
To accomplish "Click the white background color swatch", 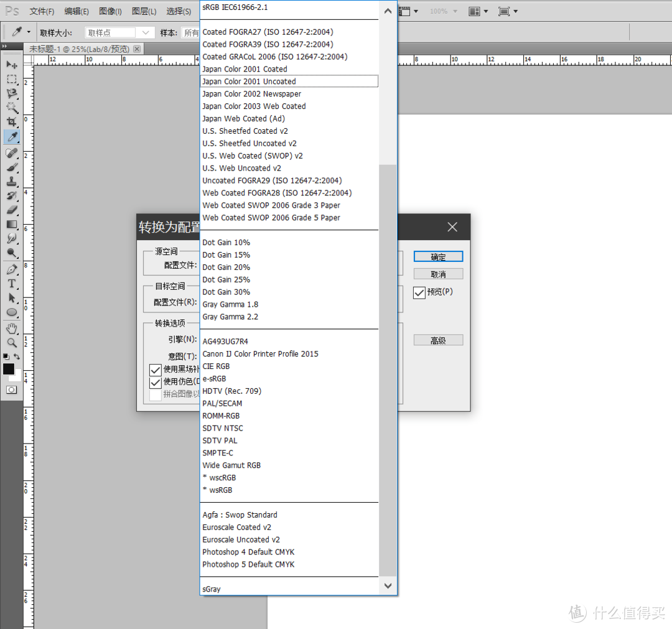I will click(x=17, y=377).
